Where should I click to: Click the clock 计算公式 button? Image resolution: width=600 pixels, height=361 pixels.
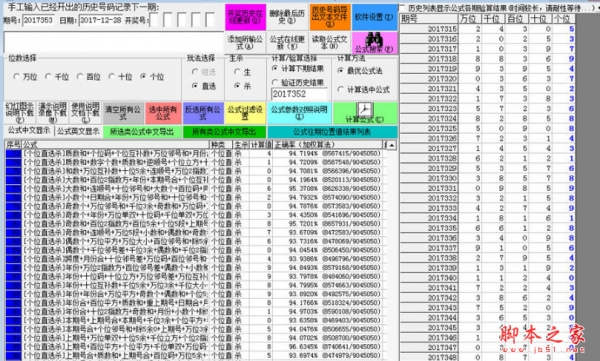(364, 113)
